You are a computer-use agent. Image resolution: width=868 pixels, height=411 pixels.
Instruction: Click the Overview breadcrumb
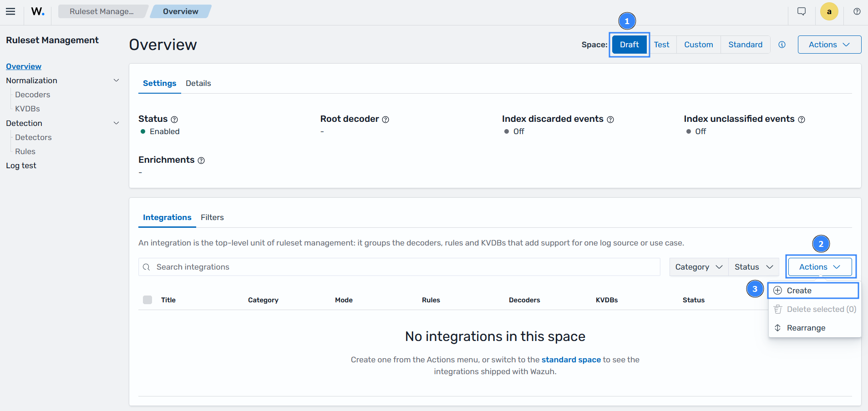point(180,11)
